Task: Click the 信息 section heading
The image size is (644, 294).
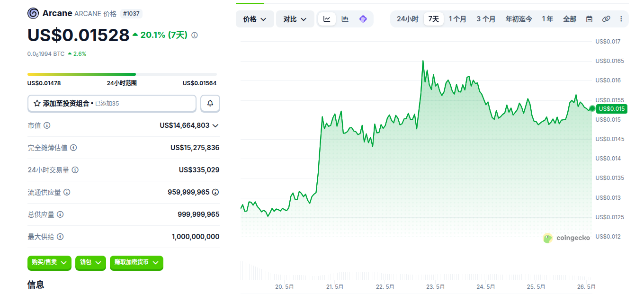Action: click(x=36, y=285)
